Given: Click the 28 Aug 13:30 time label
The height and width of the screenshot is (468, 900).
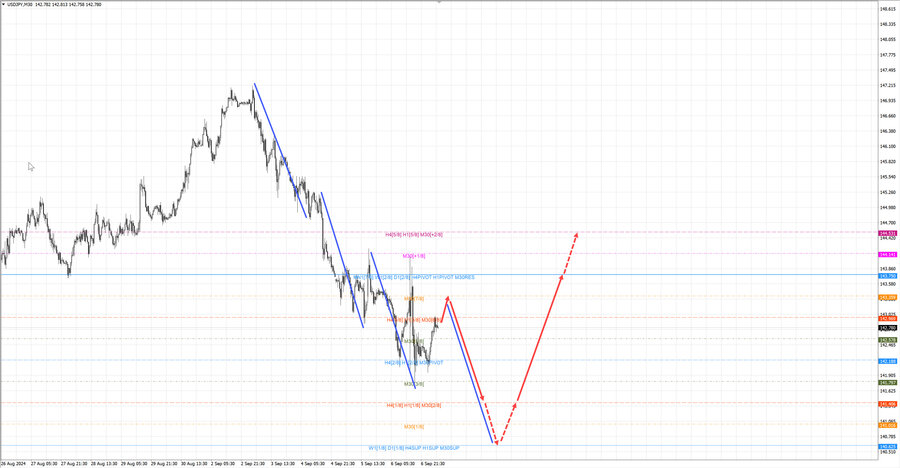Looking at the screenshot, I should 104,463.
